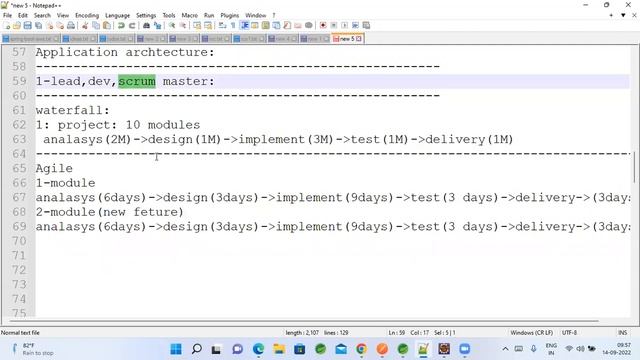This screenshot has height=360, width=640.
Task: Undo the last edit via toolbar
Action: coord(121,26)
